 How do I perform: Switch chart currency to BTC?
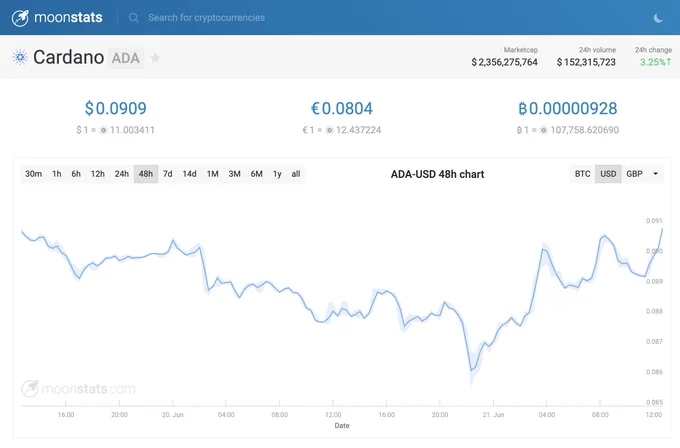coord(582,174)
